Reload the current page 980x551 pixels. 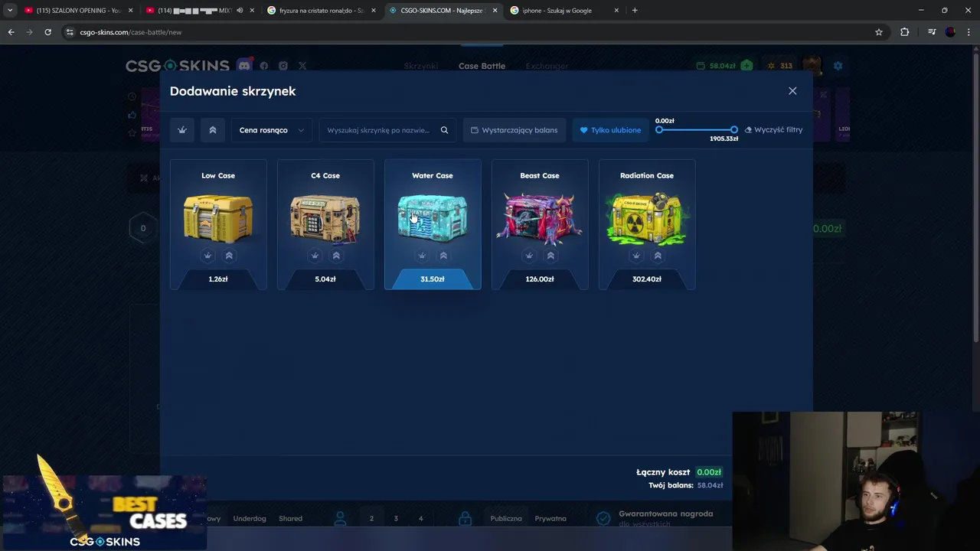(x=47, y=32)
